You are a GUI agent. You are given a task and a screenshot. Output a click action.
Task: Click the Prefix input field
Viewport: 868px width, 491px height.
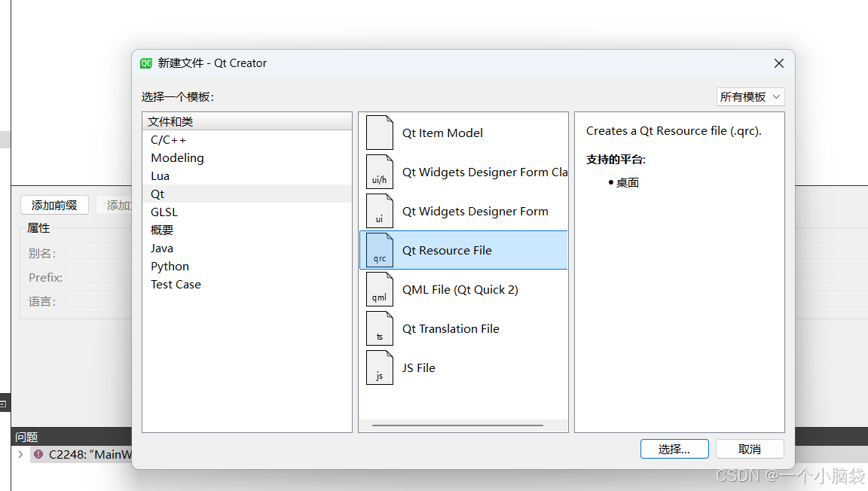[x=100, y=277]
